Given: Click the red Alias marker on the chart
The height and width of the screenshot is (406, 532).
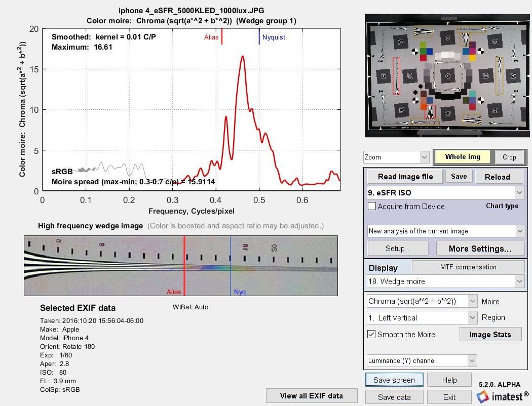Looking at the screenshot, I should click(x=221, y=36).
